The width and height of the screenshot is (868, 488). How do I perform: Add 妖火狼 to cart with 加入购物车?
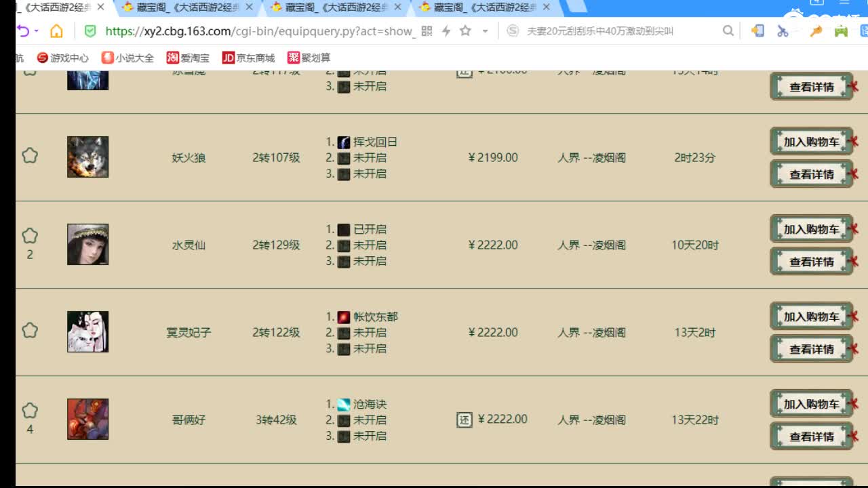(x=812, y=142)
